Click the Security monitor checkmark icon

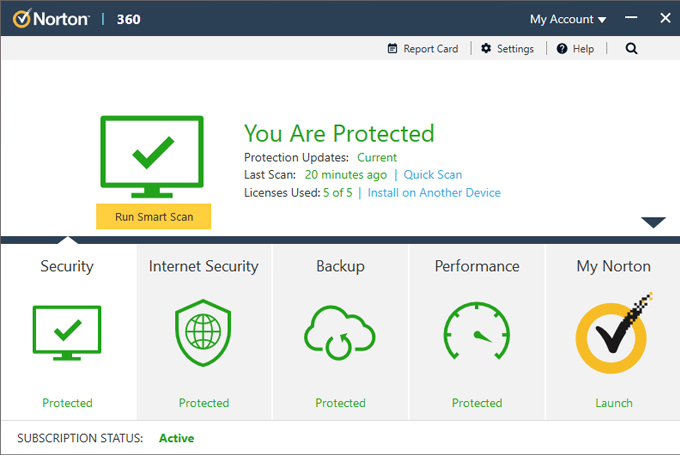(67, 332)
